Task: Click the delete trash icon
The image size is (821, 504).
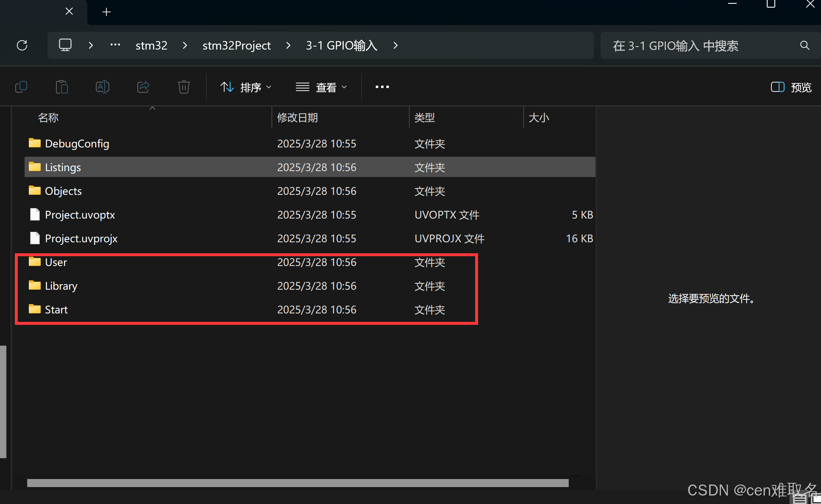Action: (x=184, y=87)
